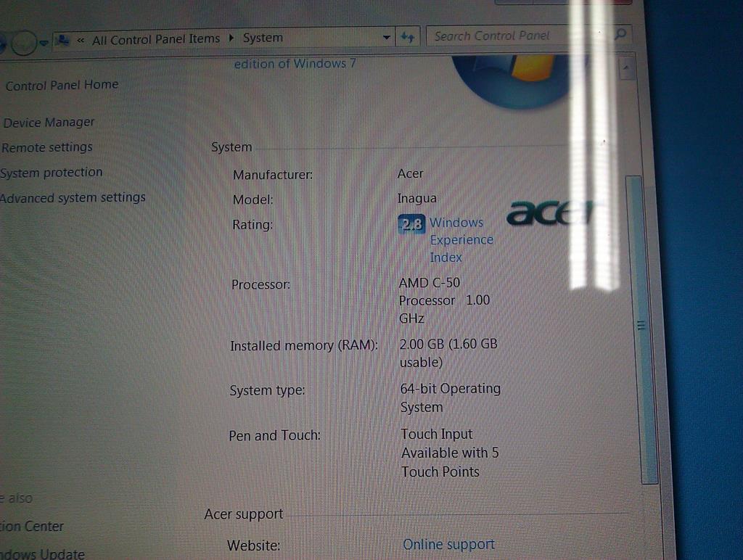Viewport: 743px width, 560px height.
Task: Click the Control Panel icon in address bar
Action: click(62, 41)
